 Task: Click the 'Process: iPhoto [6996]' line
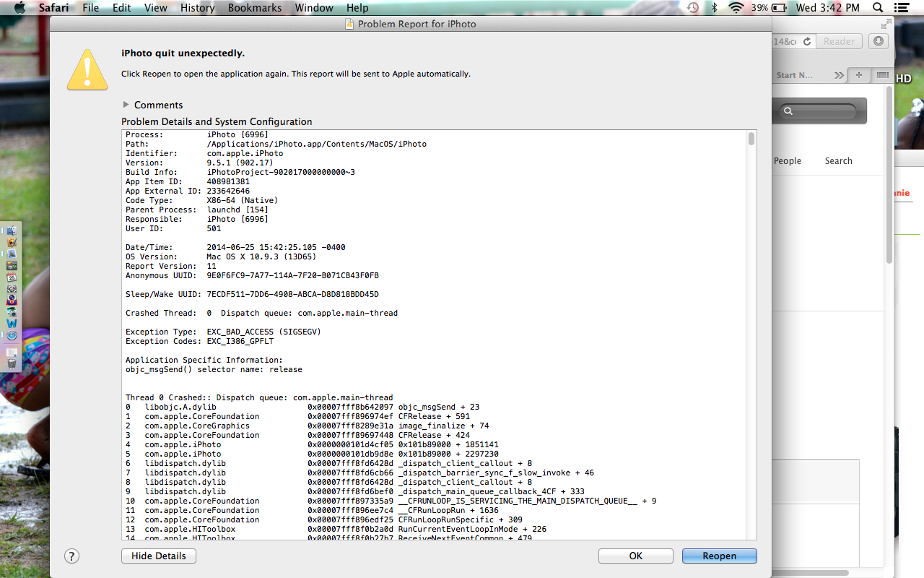click(197, 134)
